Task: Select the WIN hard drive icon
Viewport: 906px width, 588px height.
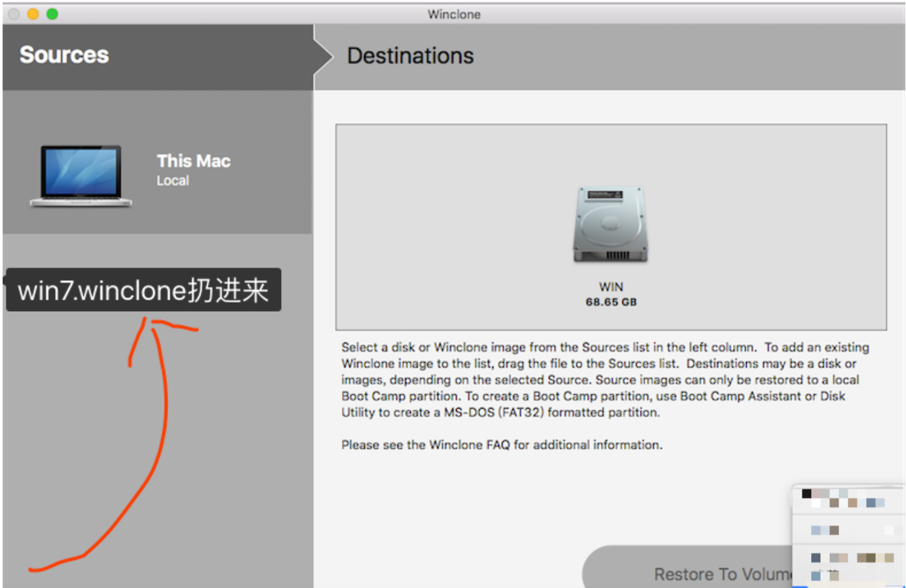Action: [611, 225]
